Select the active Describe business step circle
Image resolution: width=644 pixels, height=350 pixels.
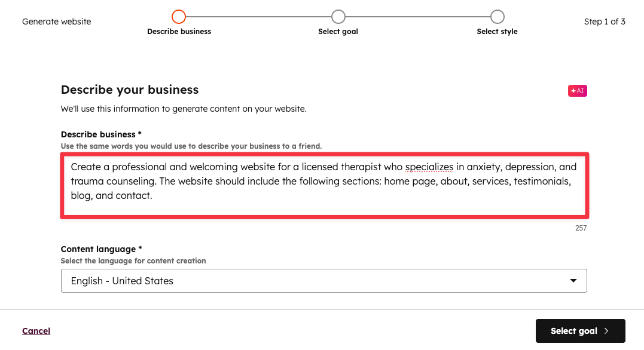tap(178, 17)
